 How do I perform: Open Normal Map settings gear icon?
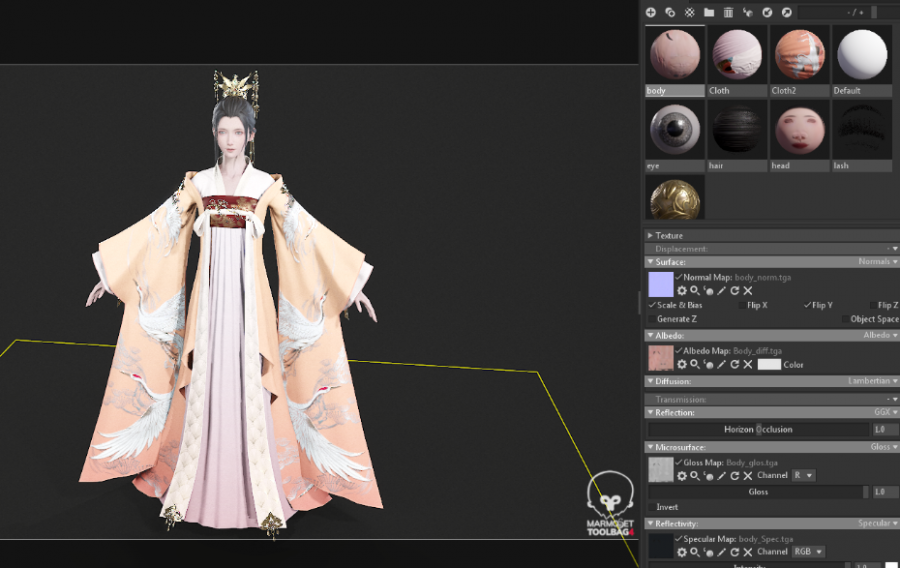[681, 291]
